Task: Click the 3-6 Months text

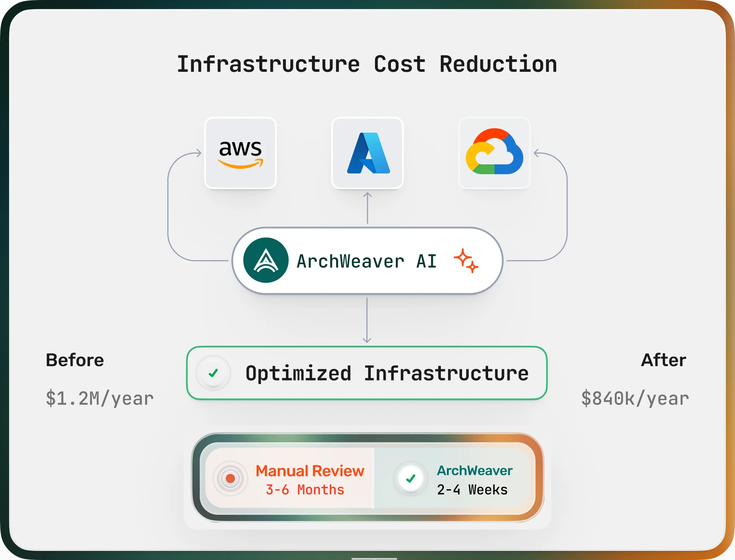Action: [305, 490]
